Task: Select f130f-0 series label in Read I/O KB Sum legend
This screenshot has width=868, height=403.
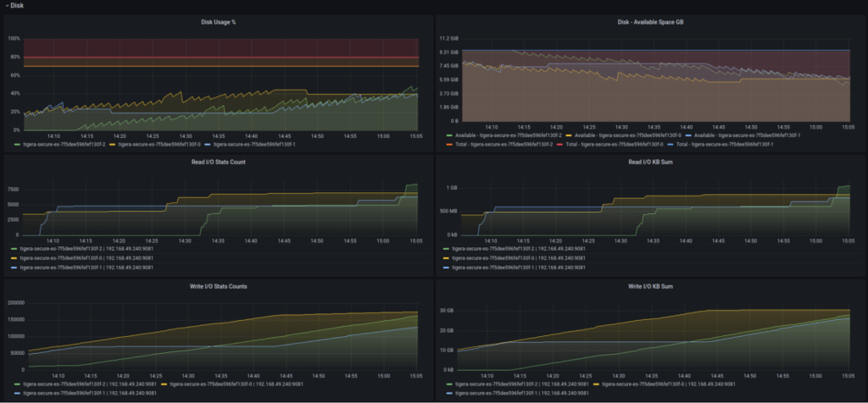Action: [520, 258]
